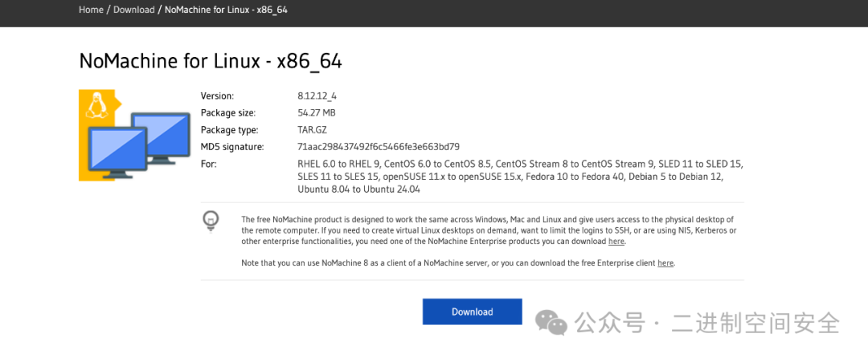Click the MD5 signature hash value
The image size is (868, 358).
click(378, 147)
